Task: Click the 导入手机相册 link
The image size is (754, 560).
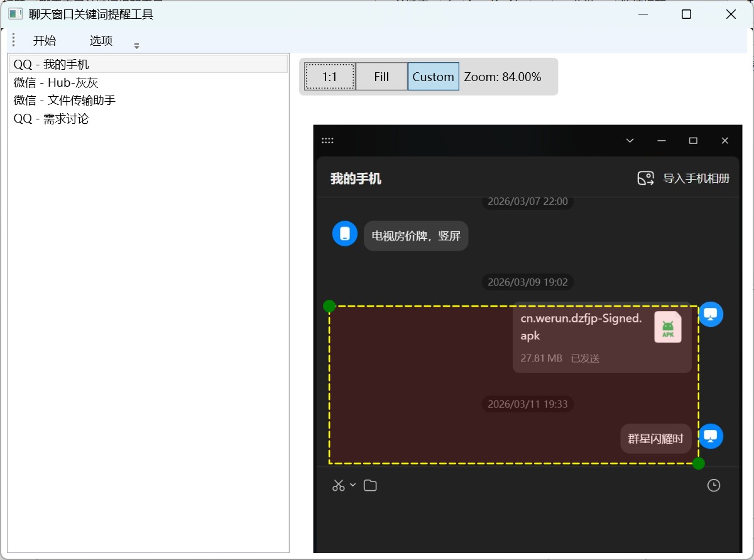Action: [696, 178]
